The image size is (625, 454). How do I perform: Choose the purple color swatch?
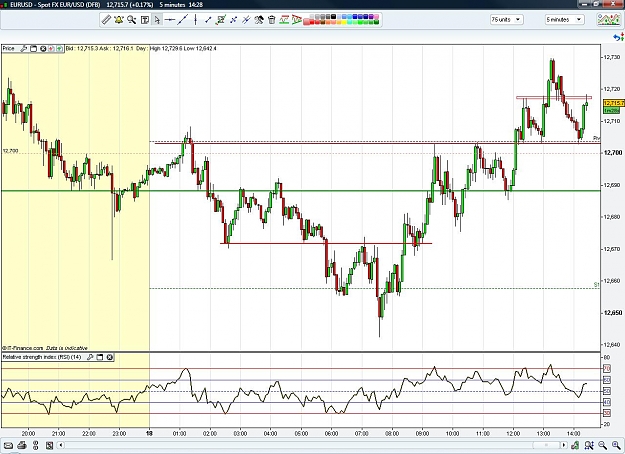(371, 16)
